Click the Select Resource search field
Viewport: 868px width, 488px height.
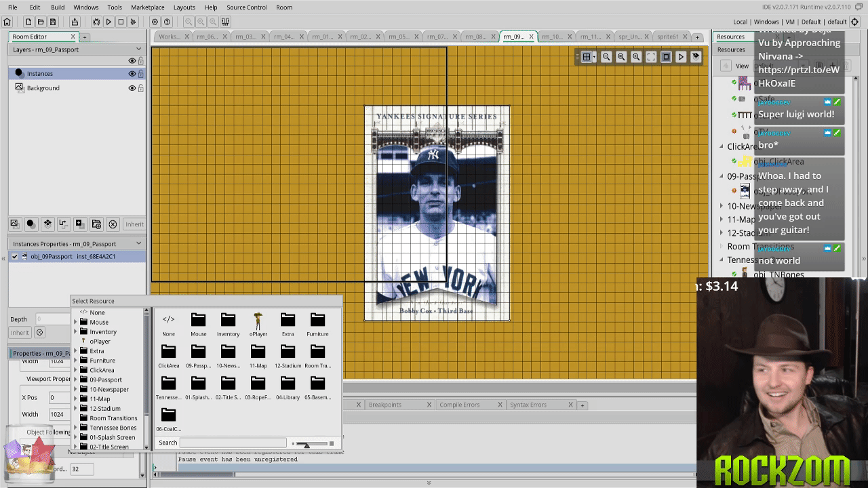coord(233,443)
